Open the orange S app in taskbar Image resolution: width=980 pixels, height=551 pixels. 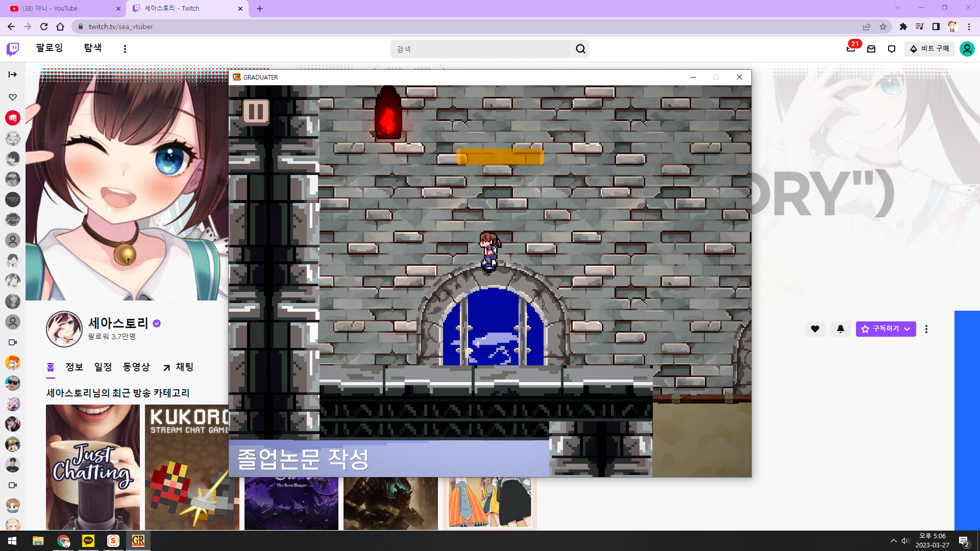pos(113,541)
